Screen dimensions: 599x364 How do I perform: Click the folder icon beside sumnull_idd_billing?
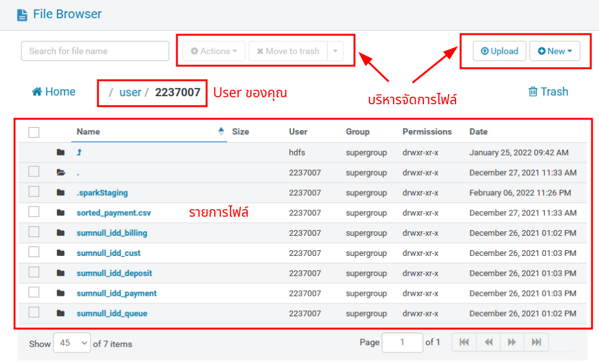(61, 233)
